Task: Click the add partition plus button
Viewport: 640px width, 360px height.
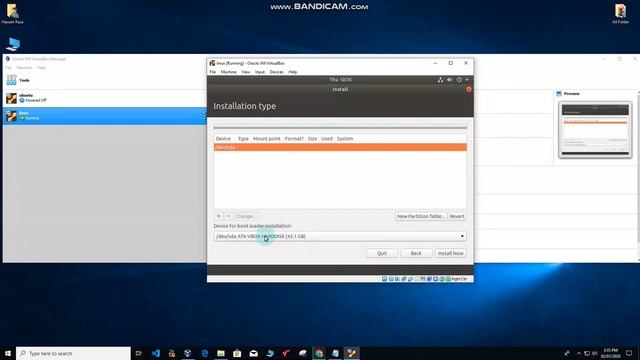Action: (219, 216)
